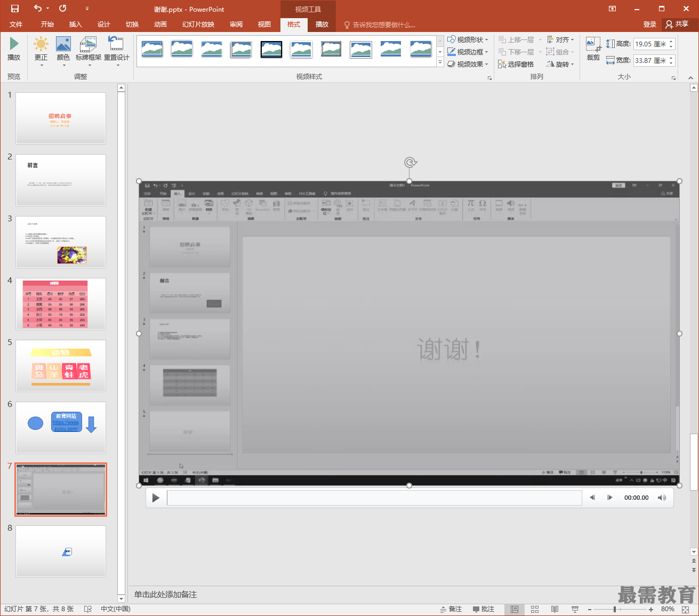699x616 pixels.
Task: Apply the first video style in the gallery
Action: pyautogui.click(x=152, y=49)
